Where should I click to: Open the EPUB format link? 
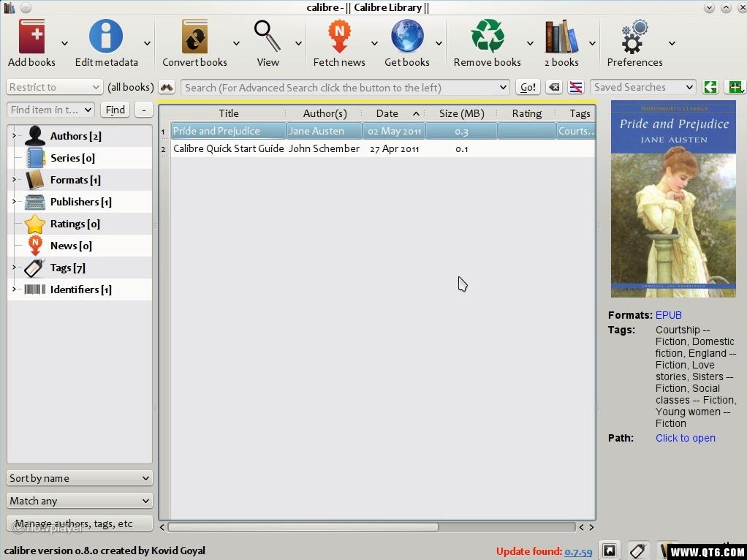[x=668, y=315]
